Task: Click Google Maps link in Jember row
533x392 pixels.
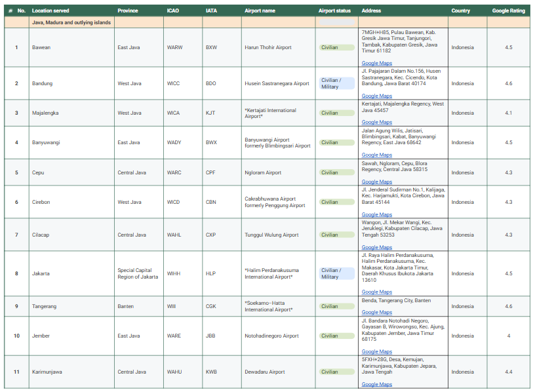Action: tap(377, 352)
